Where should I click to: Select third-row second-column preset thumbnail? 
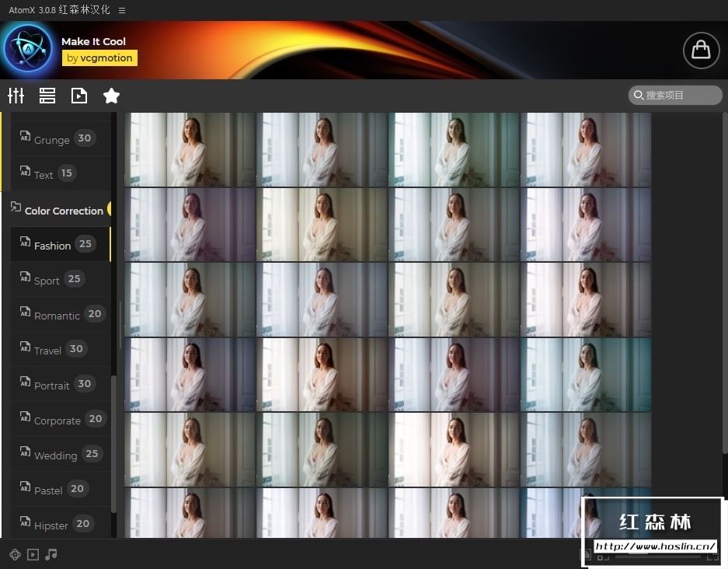coord(322,299)
